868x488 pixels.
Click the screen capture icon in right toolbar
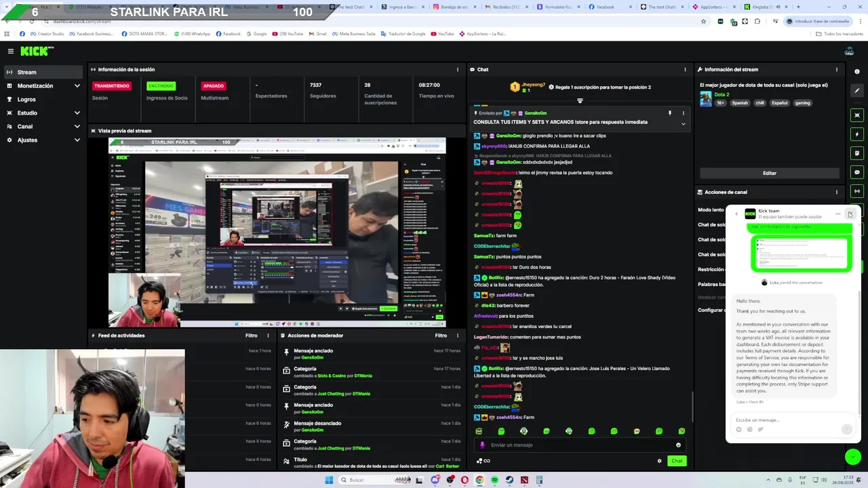tap(857, 115)
